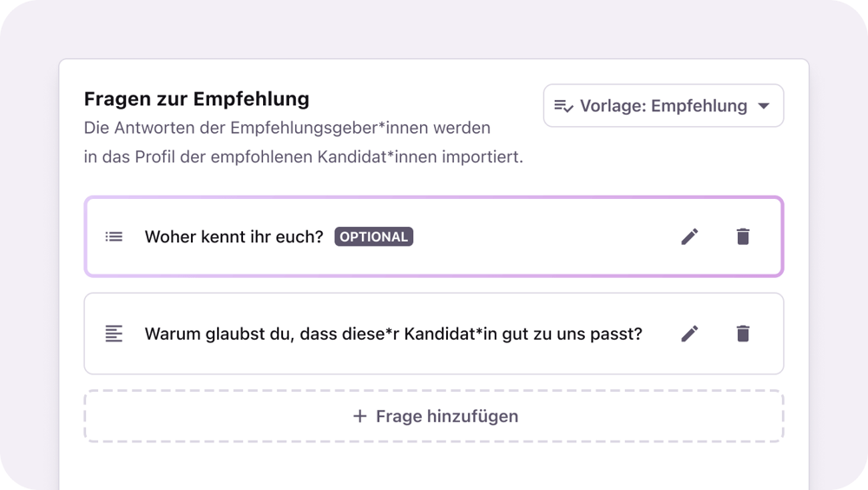Image resolution: width=868 pixels, height=490 pixels.
Task: Delete the "Woher kennt ihr euch?" question
Action: [743, 236]
